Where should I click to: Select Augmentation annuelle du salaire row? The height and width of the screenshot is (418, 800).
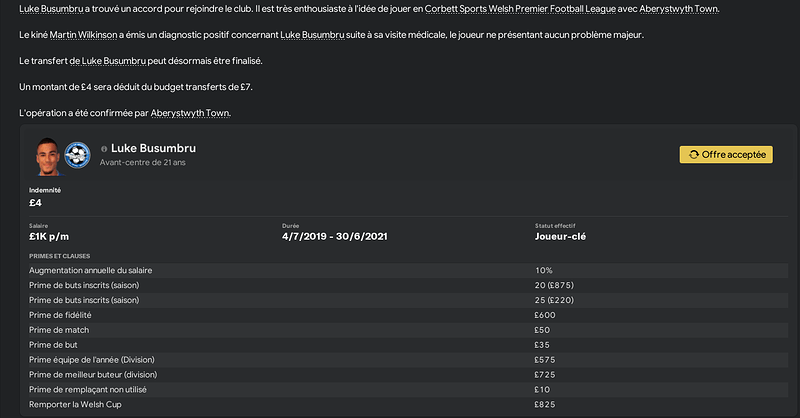coord(408,271)
